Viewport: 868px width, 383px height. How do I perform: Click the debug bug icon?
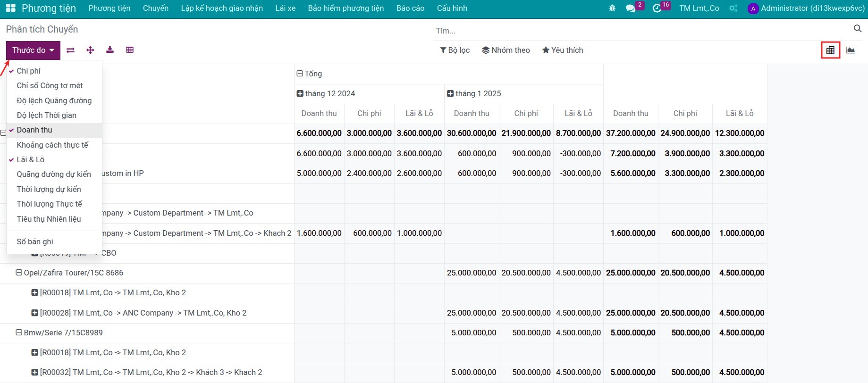(x=612, y=8)
